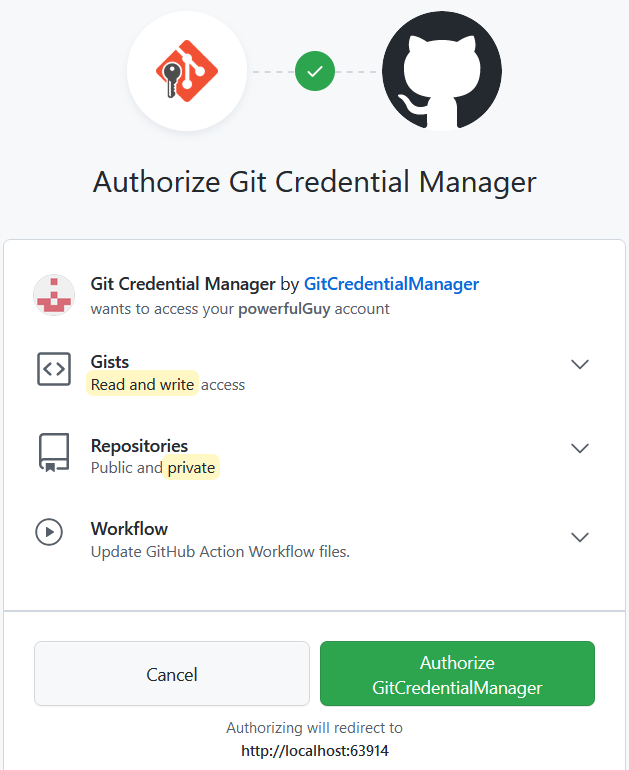Expand the Repositories permission chevron
Image resolution: width=629 pixels, height=770 pixels.
click(x=579, y=448)
